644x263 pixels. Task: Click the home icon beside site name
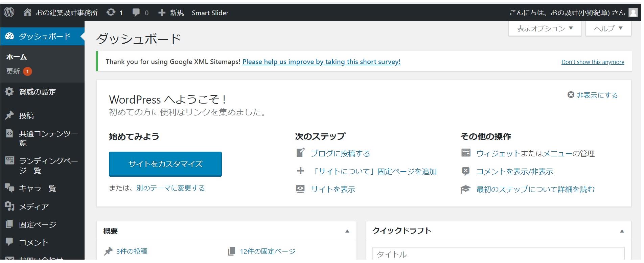[27, 13]
